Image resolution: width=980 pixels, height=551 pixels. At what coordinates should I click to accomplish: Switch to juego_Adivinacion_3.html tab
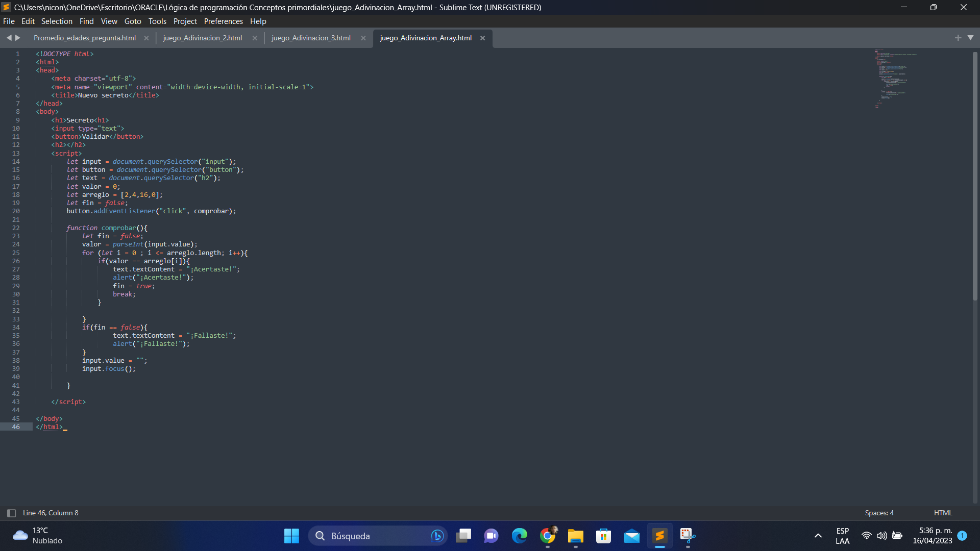pos(311,38)
